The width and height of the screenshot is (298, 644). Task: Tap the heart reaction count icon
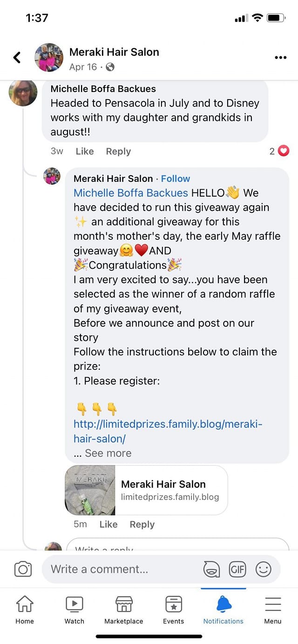(283, 151)
